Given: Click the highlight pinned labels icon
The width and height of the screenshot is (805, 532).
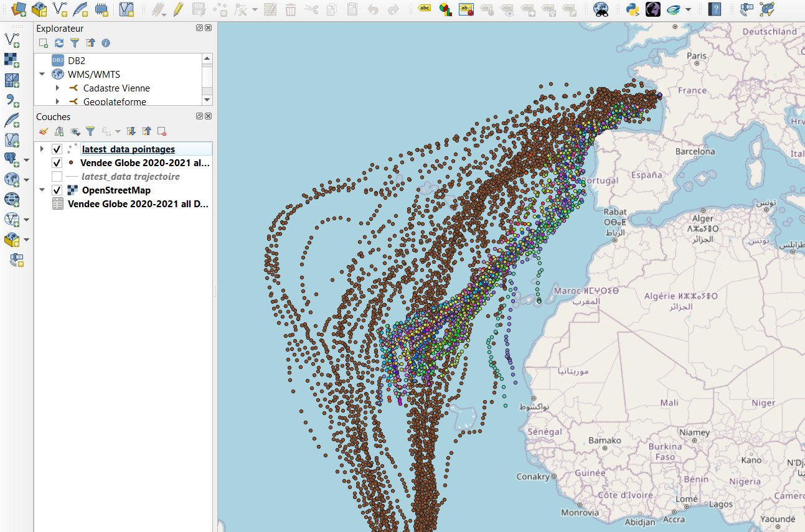Looking at the screenshot, I should coord(466,9).
